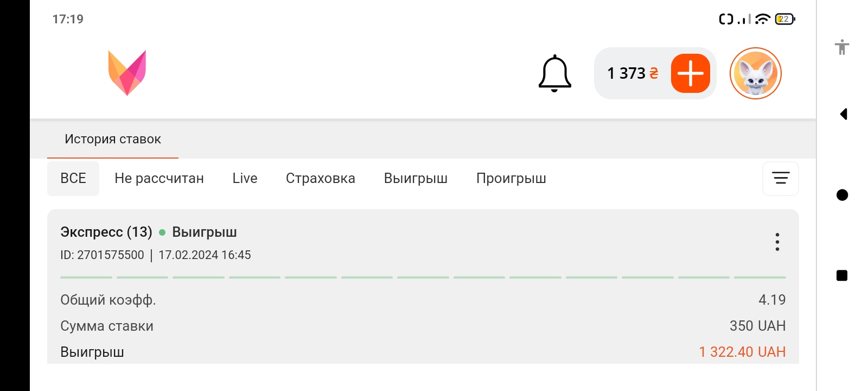
Task: Select the ВСЕ filter tab
Action: (73, 178)
